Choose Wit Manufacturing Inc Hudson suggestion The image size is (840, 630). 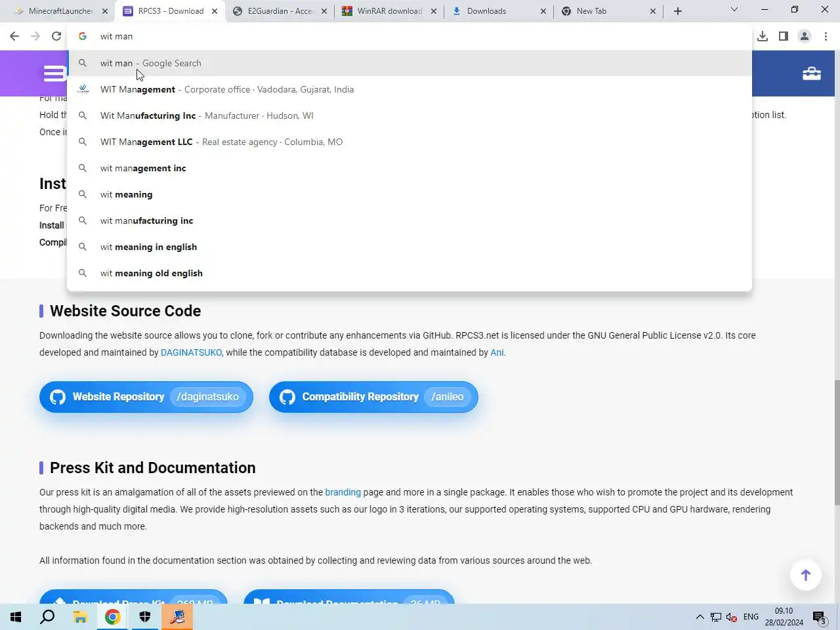coord(409,115)
